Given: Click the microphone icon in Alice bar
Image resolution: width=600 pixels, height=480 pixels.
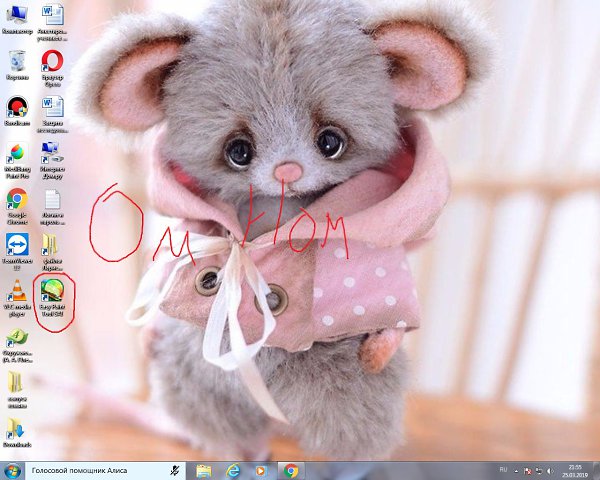Looking at the screenshot, I should [x=175, y=471].
